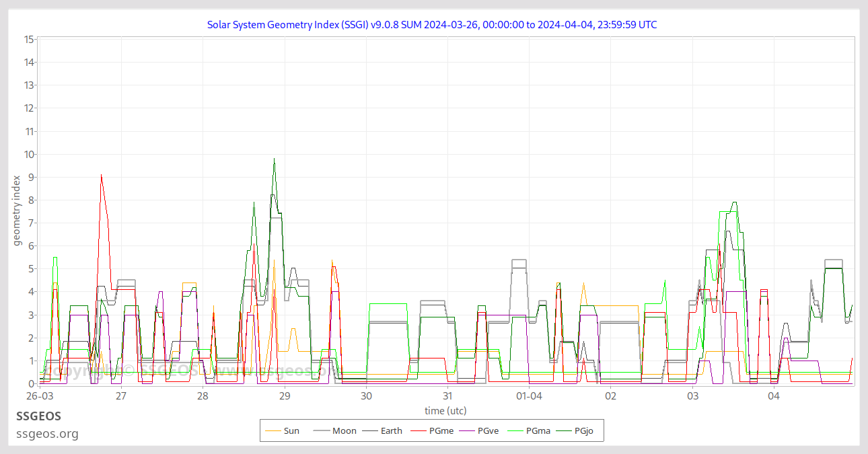Click the '15' value on y-axis

pyautogui.click(x=29, y=39)
